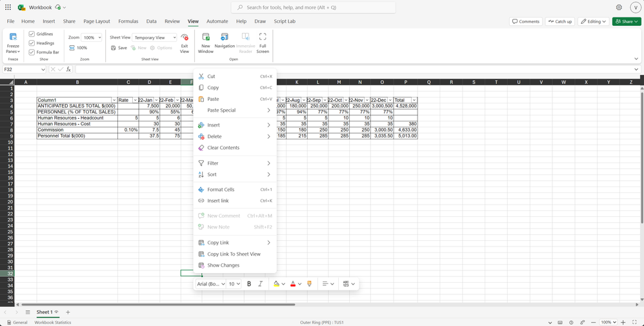Click the format painter highlighter icon
Image resolution: width=644 pixels, height=326 pixels.
[x=309, y=283]
